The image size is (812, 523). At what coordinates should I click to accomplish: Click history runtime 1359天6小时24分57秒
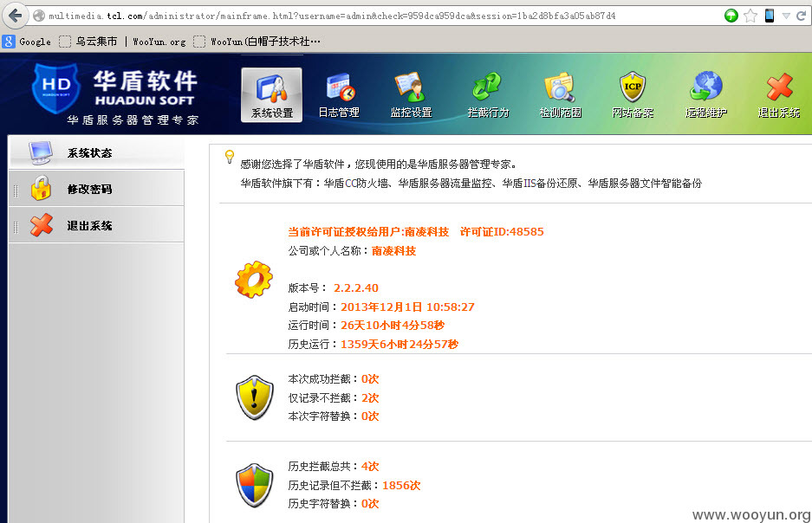(x=400, y=344)
